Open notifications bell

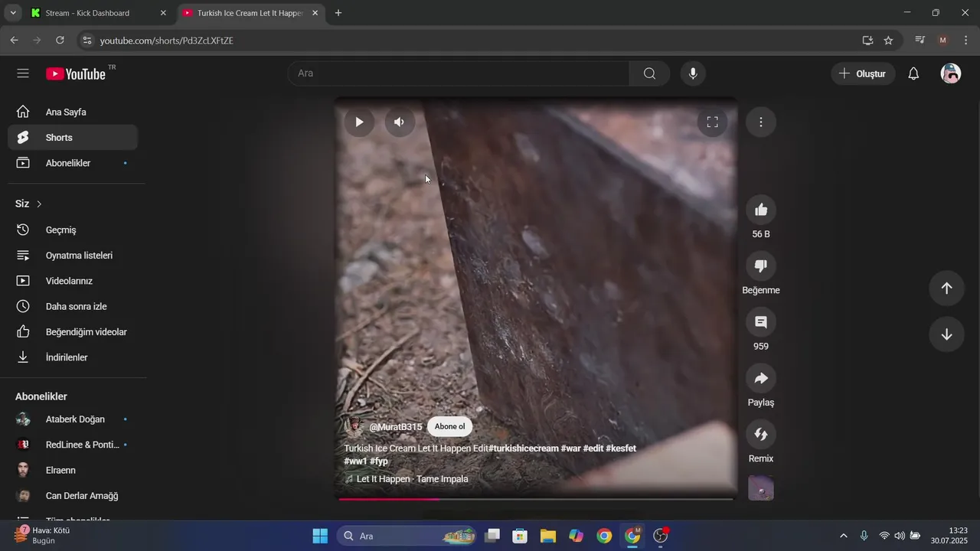tap(913, 73)
